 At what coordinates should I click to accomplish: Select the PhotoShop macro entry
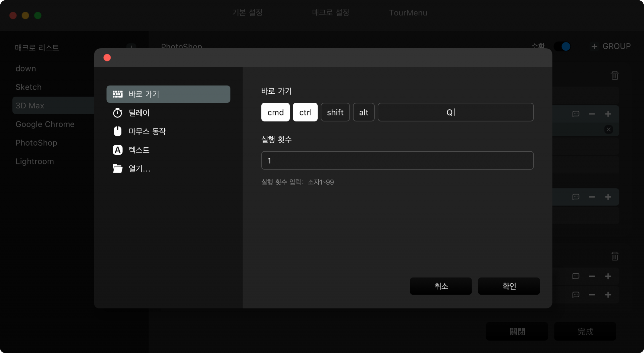36,143
